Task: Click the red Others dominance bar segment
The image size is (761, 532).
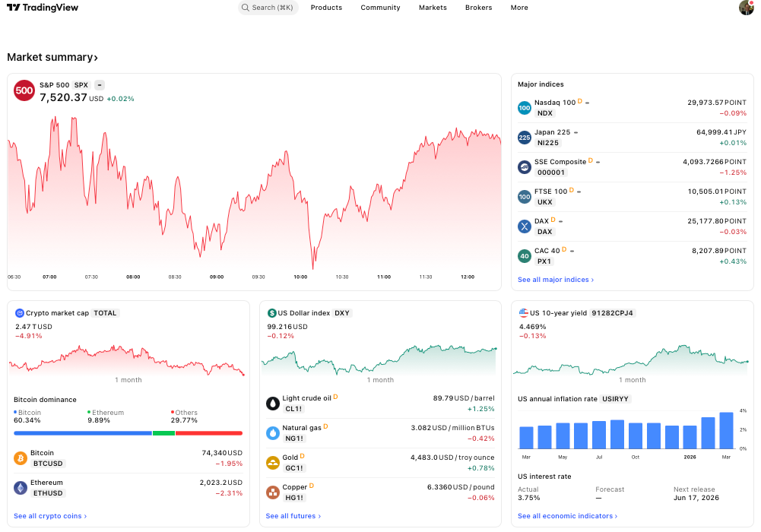Action: point(209,433)
